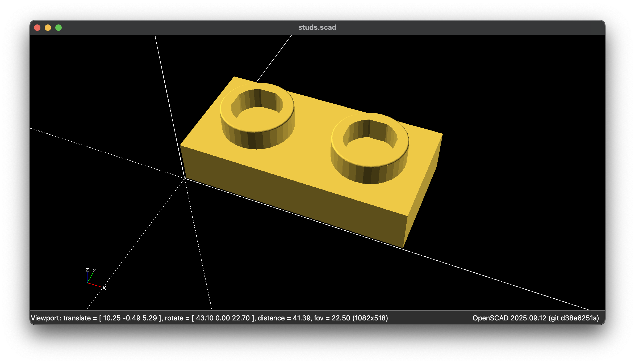Viewport: 635px width, 364px height.
Task: Click the green fullscreen window button
Action: coord(59,28)
